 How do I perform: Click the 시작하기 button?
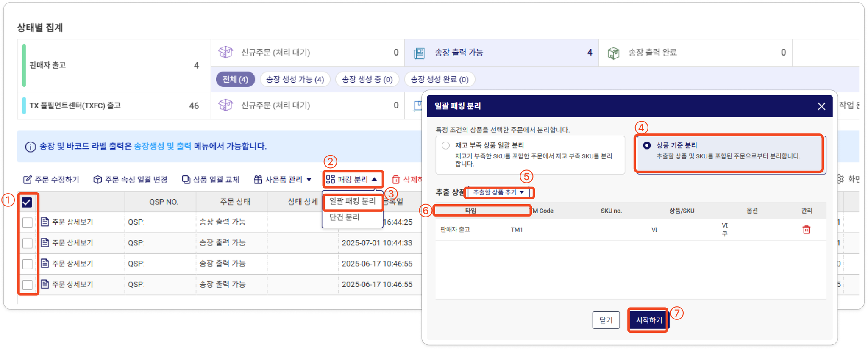[x=648, y=320]
